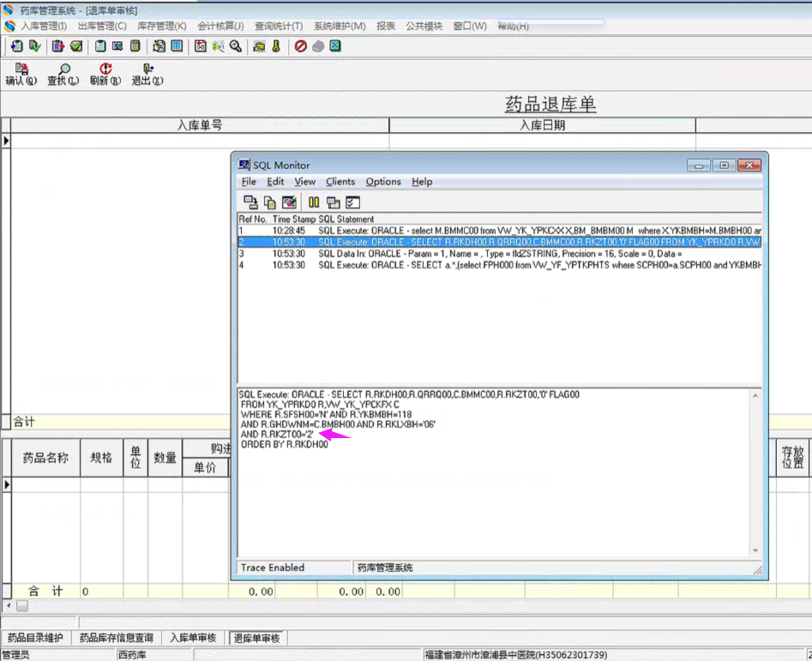
Task: Click the 查找(L) search button
Action: (63, 75)
